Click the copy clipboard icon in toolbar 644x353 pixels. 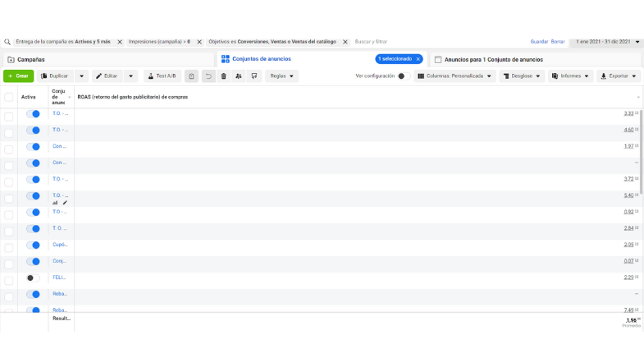pos(191,76)
